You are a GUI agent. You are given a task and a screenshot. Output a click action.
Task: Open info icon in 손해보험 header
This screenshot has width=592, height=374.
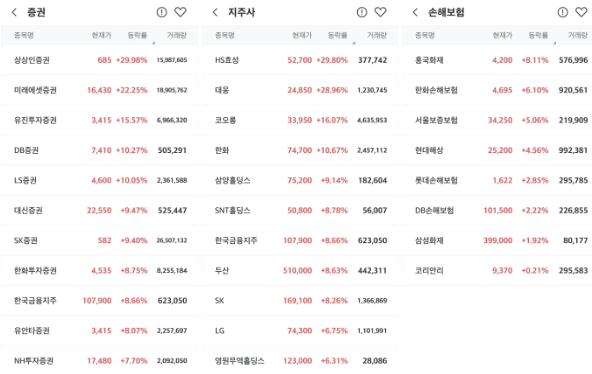(x=563, y=12)
